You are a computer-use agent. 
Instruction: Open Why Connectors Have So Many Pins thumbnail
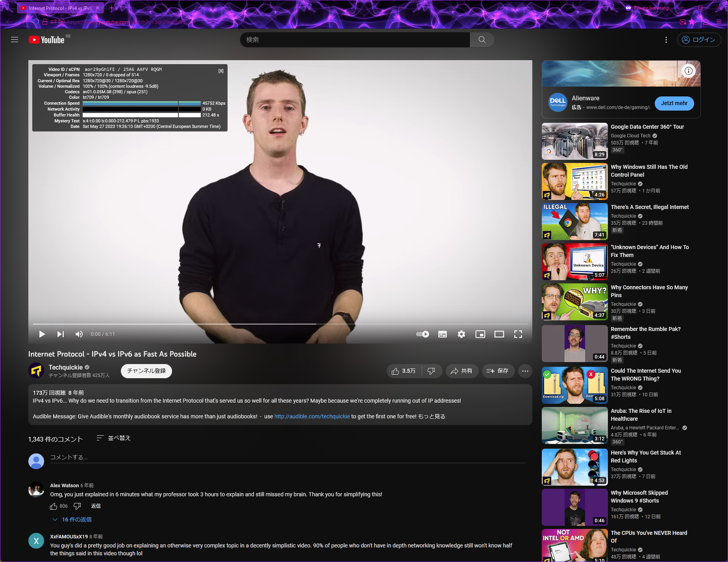(x=575, y=302)
